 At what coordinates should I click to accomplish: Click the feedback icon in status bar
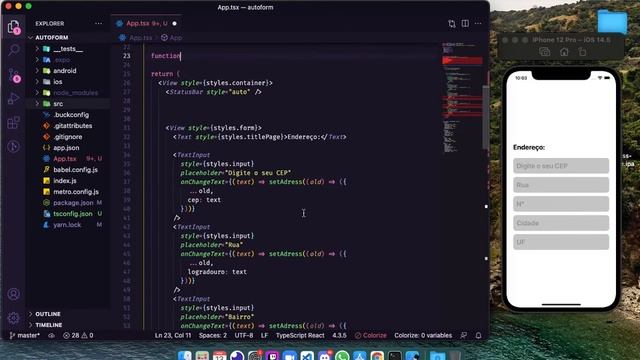(x=464, y=336)
